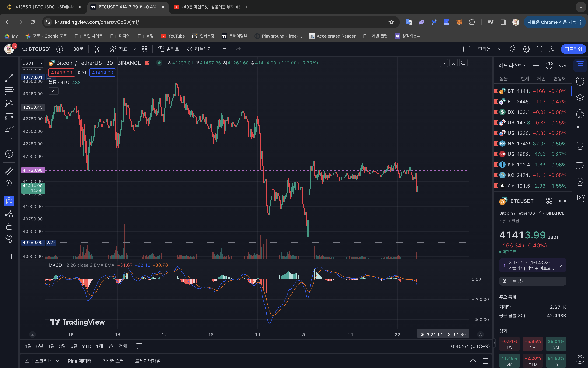Click the compare or add symbol plus button
The height and width of the screenshot is (368, 588).
[59, 49]
